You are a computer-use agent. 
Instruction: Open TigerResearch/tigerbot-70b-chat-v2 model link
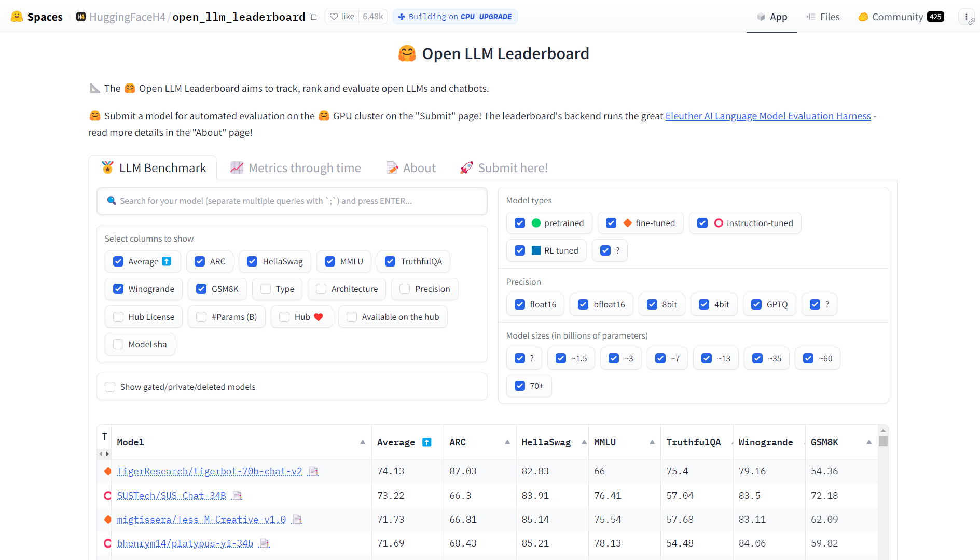[209, 471]
